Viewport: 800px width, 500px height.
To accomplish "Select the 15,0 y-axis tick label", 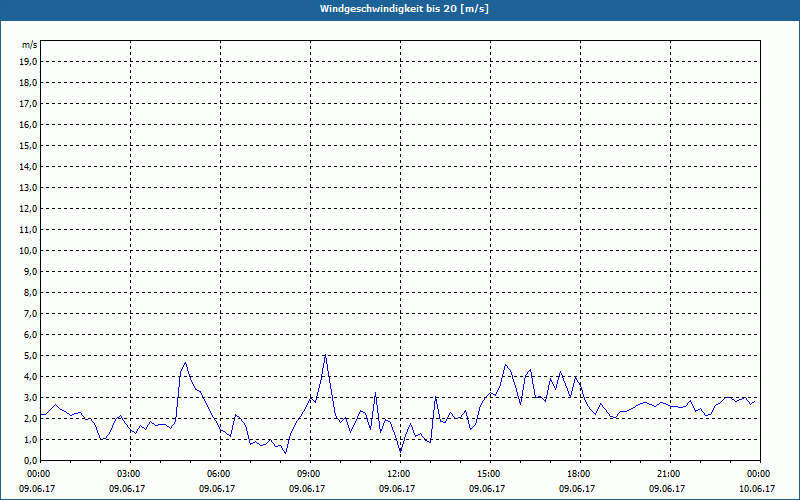I will click(29, 145).
